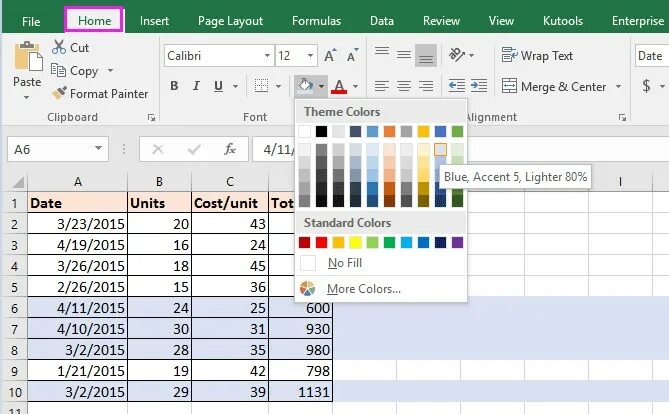Select row 6 header
The width and height of the screenshot is (669, 414).
pos(15,308)
